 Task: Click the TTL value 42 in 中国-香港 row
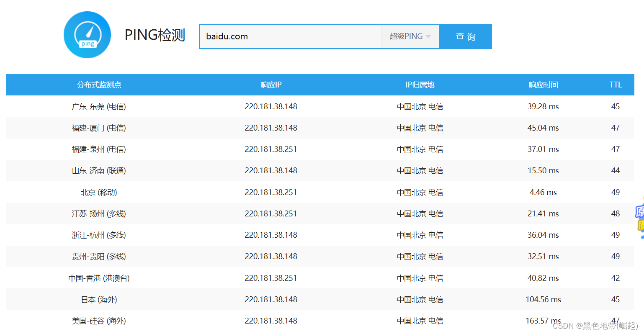(616, 278)
